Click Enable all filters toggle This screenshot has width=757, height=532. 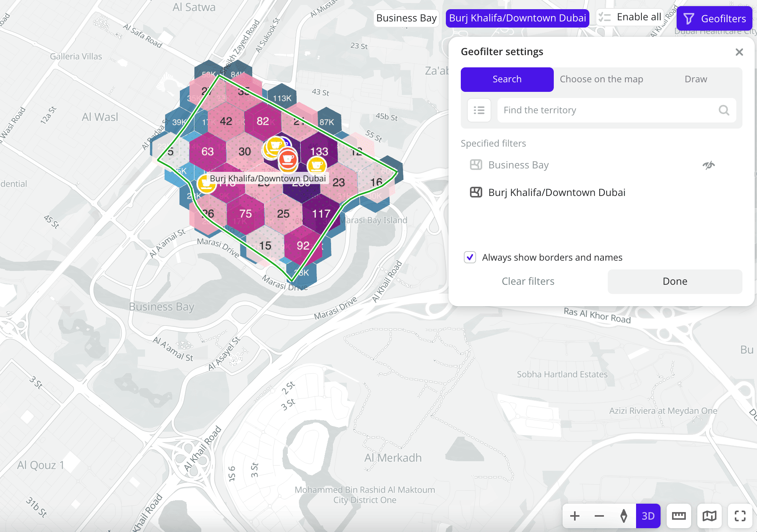pos(630,17)
